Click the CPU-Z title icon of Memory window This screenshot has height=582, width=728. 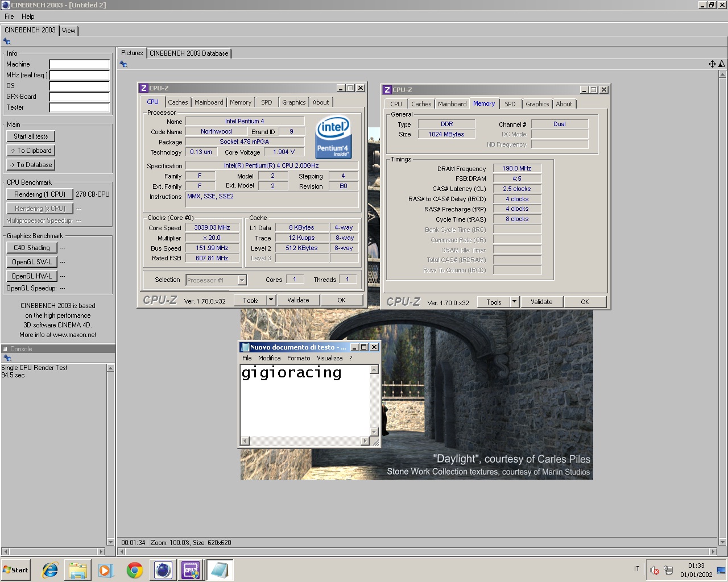coord(387,90)
